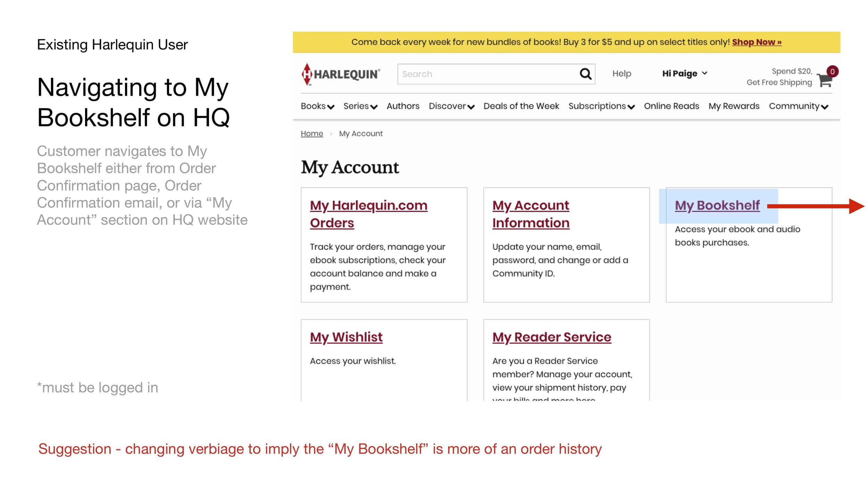Click 'Access your wishlist.' text

[353, 361]
